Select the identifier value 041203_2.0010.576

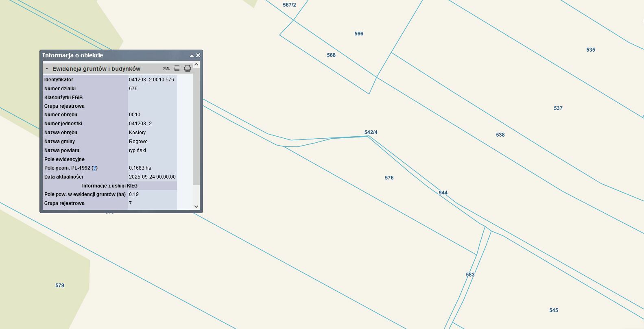[x=151, y=80]
